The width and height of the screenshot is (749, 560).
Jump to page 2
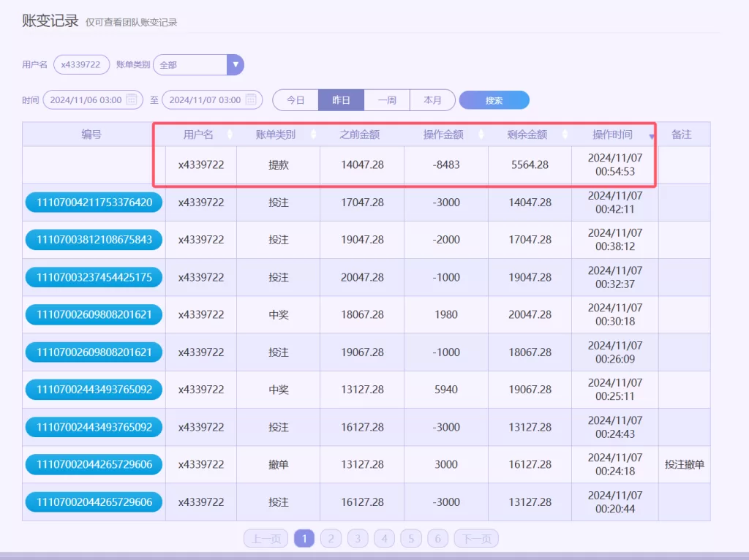pyautogui.click(x=331, y=539)
